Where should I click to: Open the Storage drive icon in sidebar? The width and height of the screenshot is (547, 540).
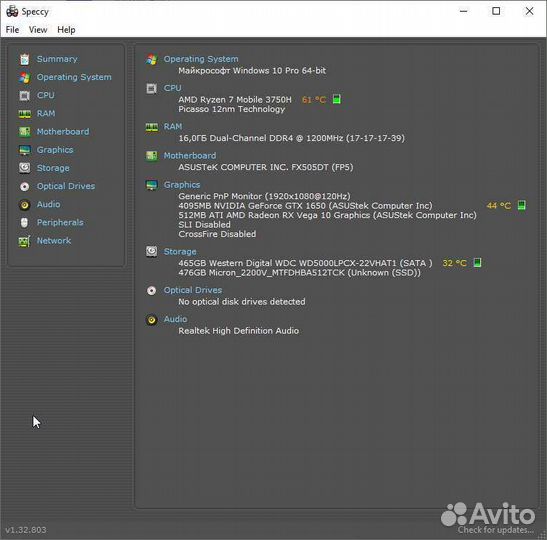click(24, 168)
